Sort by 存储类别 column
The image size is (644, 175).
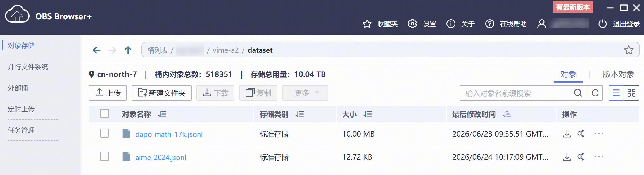(300, 114)
